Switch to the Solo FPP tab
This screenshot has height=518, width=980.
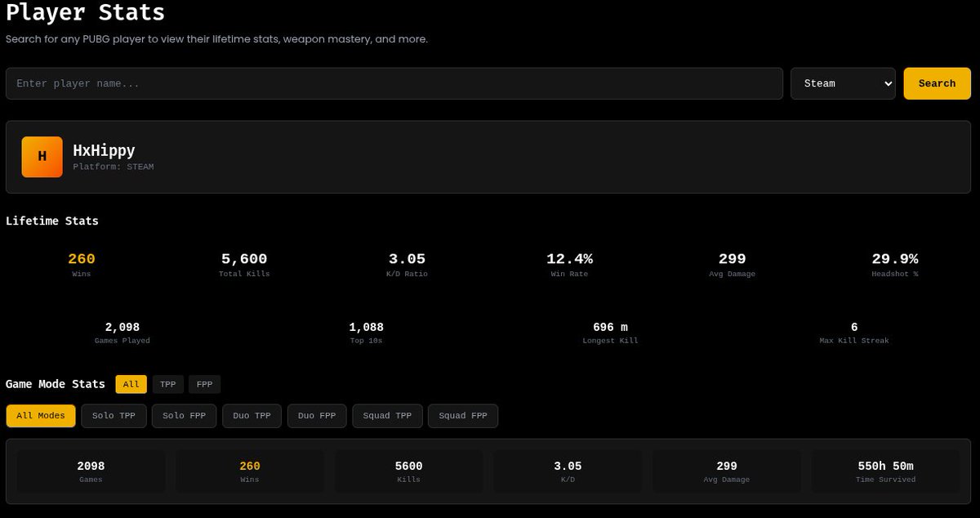point(185,416)
